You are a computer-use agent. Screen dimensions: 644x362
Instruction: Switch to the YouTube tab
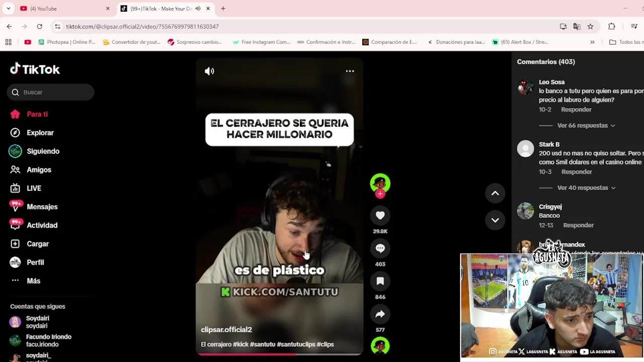[x=65, y=9]
